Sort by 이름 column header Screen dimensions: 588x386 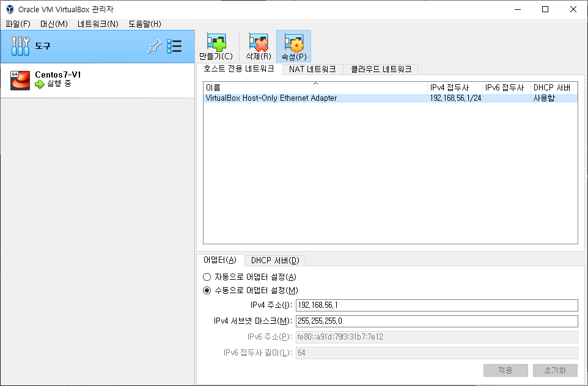tap(315, 88)
